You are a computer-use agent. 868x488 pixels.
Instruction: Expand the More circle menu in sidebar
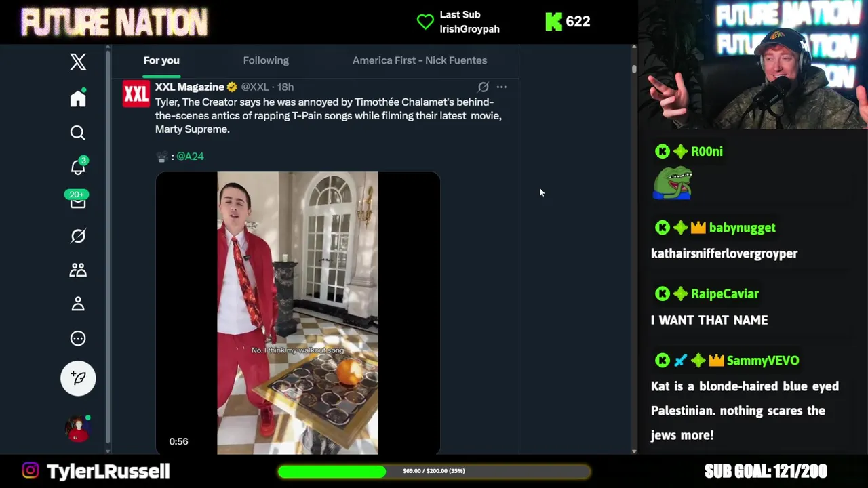click(x=78, y=338)
